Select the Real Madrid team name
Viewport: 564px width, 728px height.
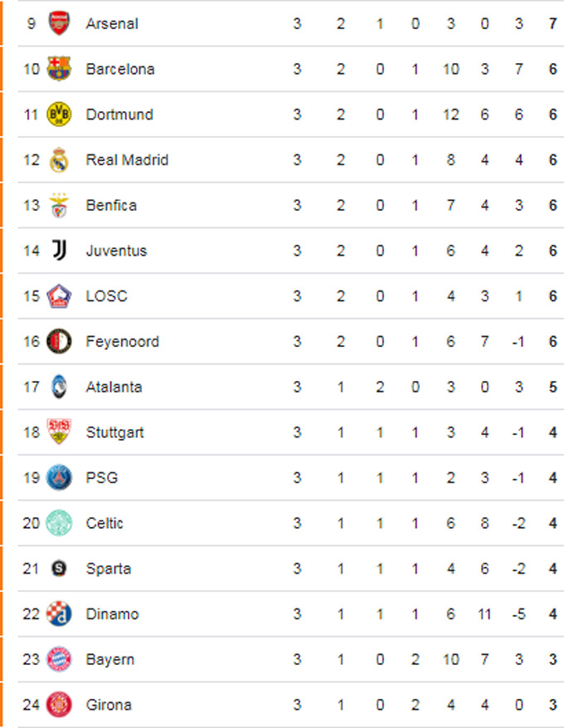[x=127, y=159]
